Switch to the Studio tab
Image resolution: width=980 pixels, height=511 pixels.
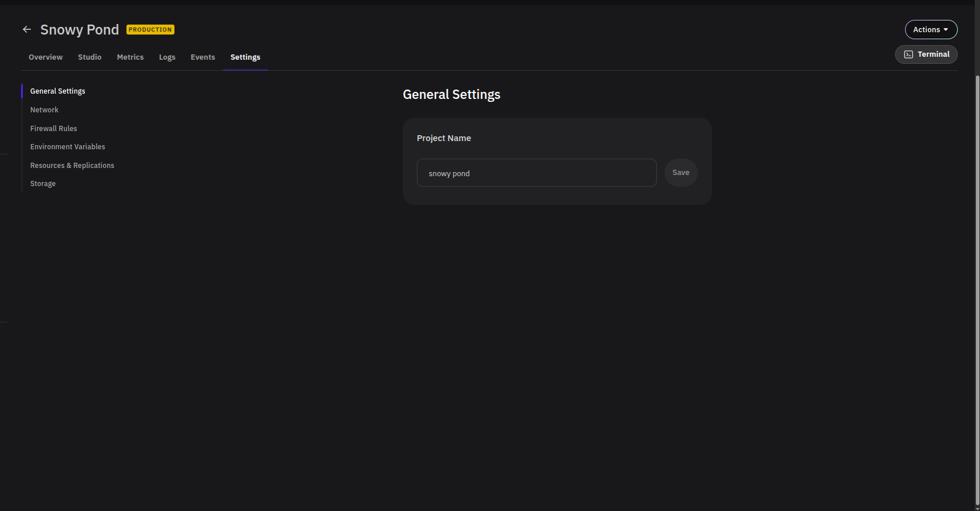pyautogui.click(x=90, y=57)
